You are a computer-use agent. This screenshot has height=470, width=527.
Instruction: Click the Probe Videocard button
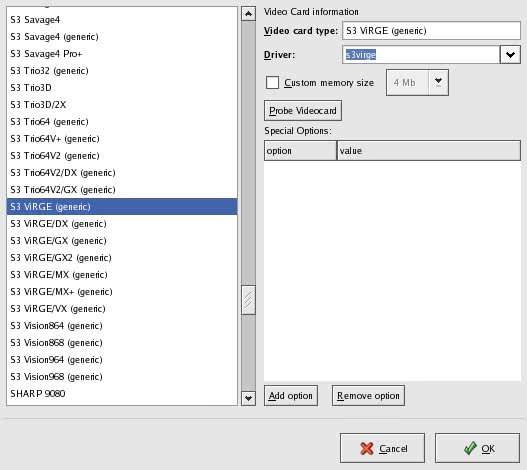pos(303,111)
